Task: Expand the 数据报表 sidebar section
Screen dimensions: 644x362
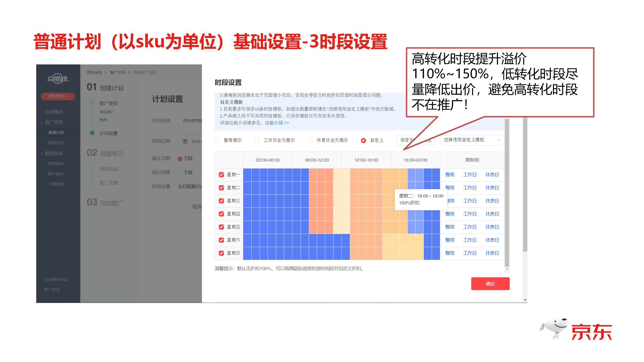Action: 42,154
